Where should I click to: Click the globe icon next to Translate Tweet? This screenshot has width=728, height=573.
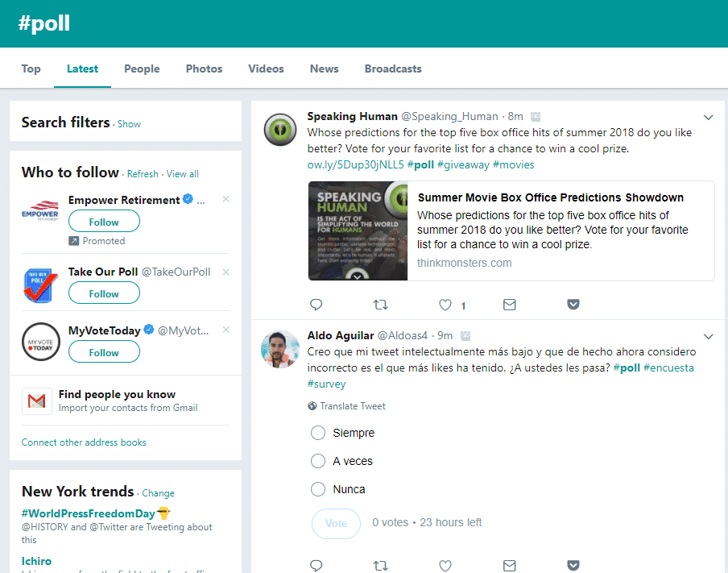pos(312,405)
